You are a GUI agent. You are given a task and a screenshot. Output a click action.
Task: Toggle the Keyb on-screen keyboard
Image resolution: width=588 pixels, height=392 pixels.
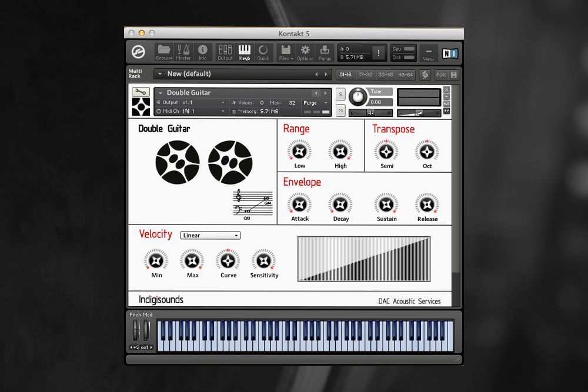point(245,52)
